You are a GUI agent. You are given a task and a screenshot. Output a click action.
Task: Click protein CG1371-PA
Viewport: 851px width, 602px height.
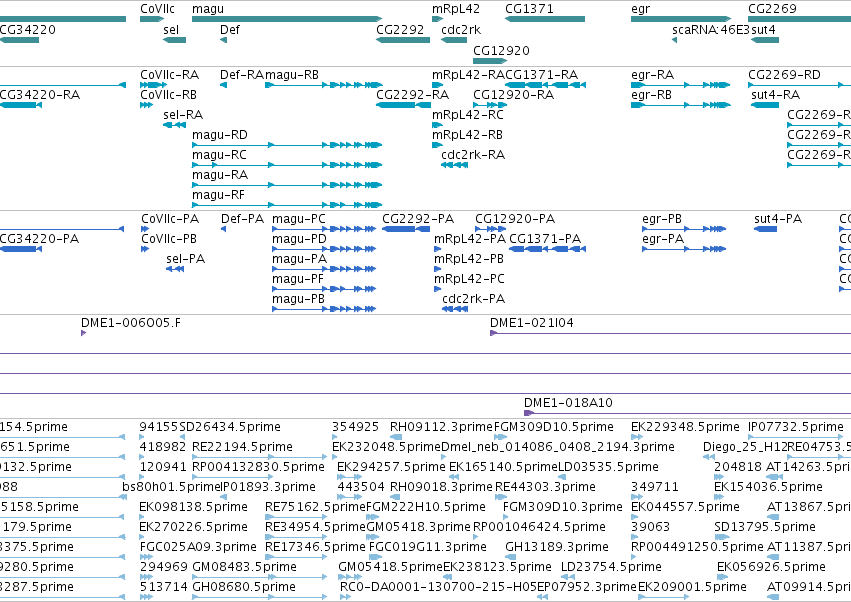548,249
